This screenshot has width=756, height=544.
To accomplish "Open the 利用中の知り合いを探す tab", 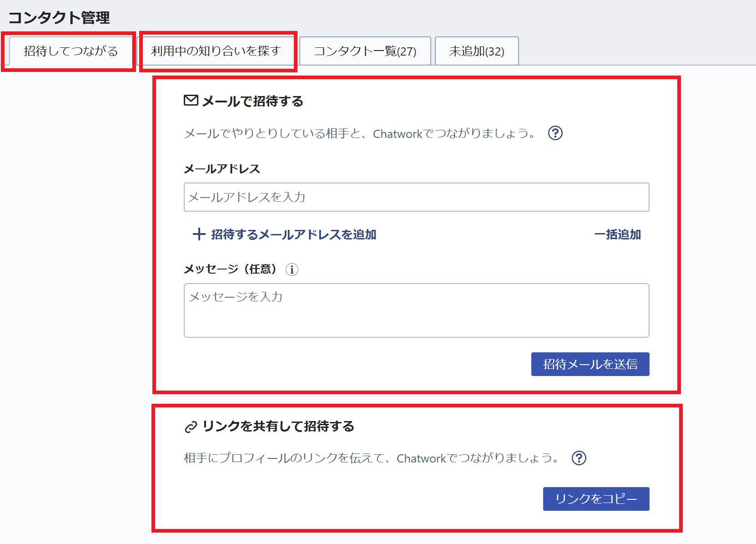I will 216,51.
